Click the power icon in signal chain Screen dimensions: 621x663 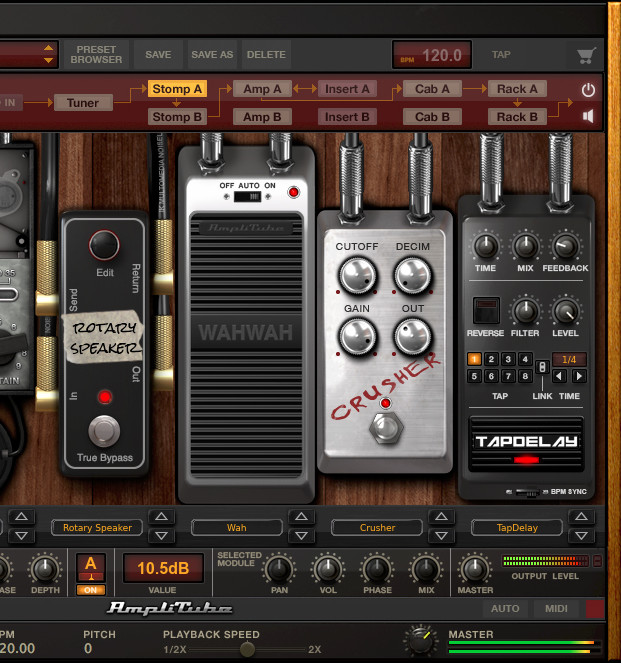588,90
